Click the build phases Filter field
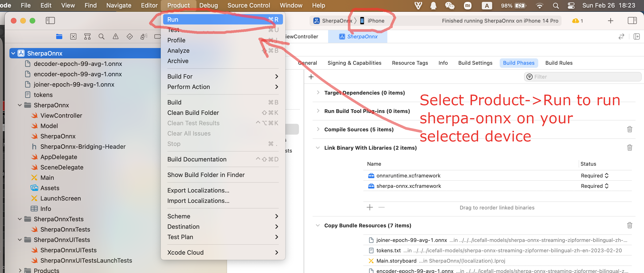Screen dimensions: 644x273 click(x=582, y=77)
